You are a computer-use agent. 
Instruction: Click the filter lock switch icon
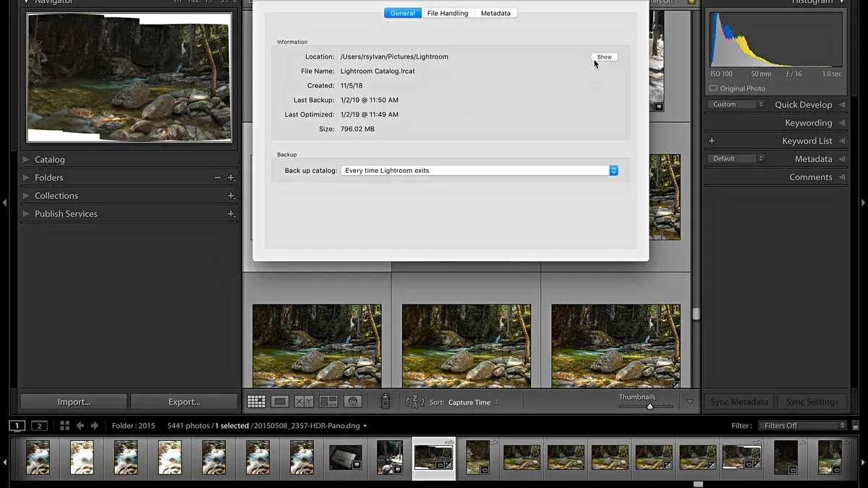856,426
